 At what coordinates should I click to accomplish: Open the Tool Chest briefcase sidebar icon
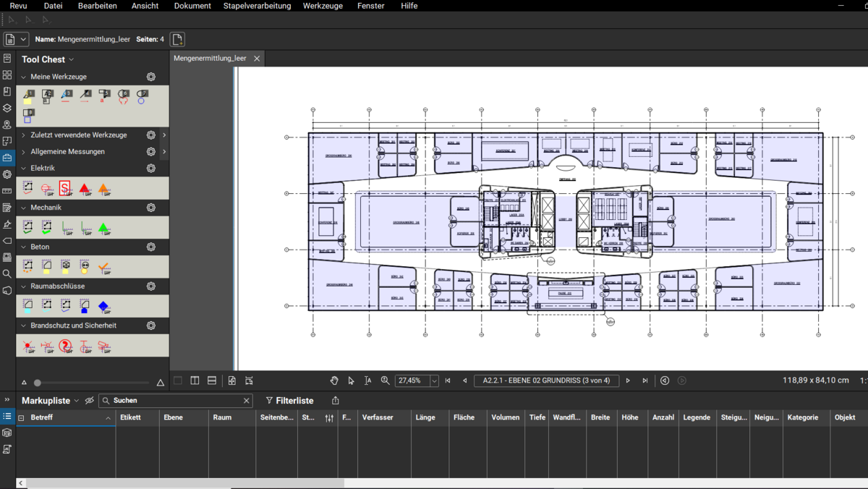click(7, 158)
